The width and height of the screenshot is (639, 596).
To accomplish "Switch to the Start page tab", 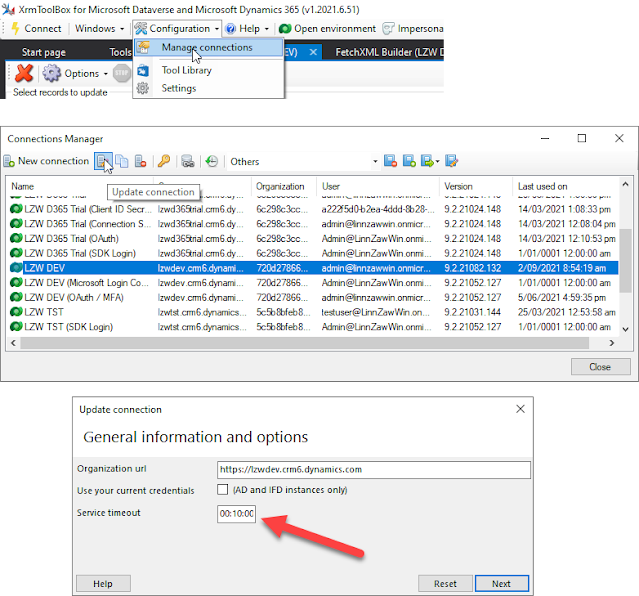I will tap(44, 52).
